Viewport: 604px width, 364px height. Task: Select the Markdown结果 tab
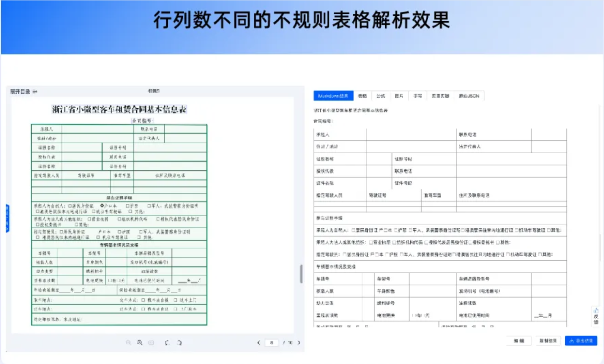pos(333,96)
